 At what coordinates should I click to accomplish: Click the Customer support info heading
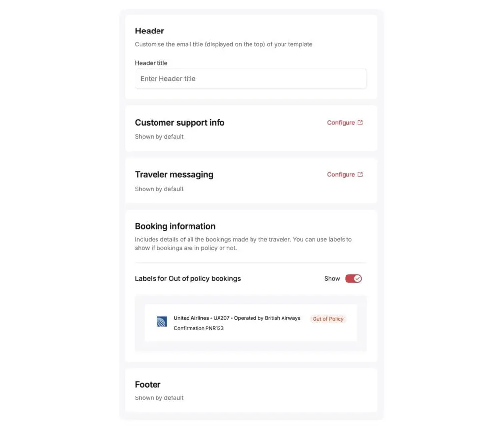pyautogui.click(x=180, y=122)
